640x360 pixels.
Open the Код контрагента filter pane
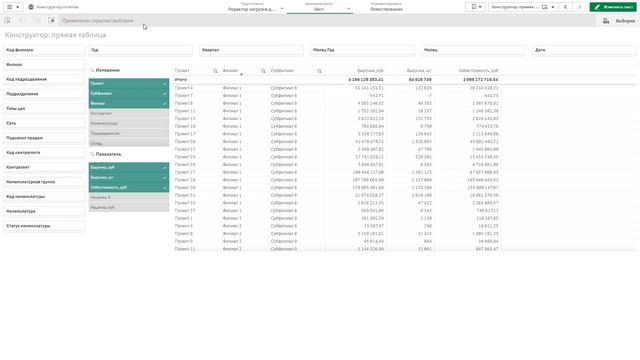point(44,153)
